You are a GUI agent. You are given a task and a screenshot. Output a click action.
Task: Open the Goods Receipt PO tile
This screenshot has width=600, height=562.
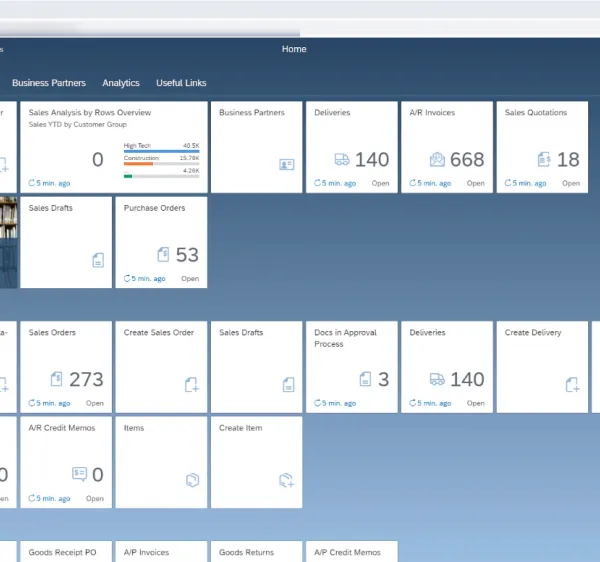(x=66, y=551)
